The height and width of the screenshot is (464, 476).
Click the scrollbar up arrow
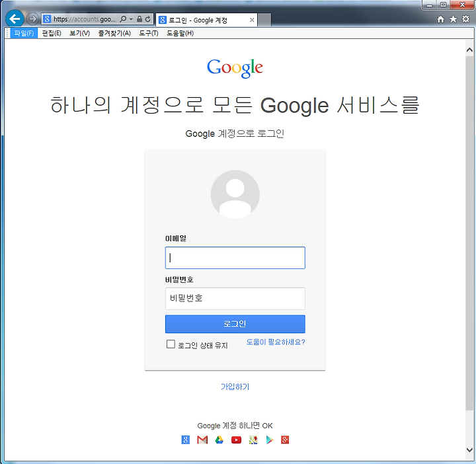469,50
